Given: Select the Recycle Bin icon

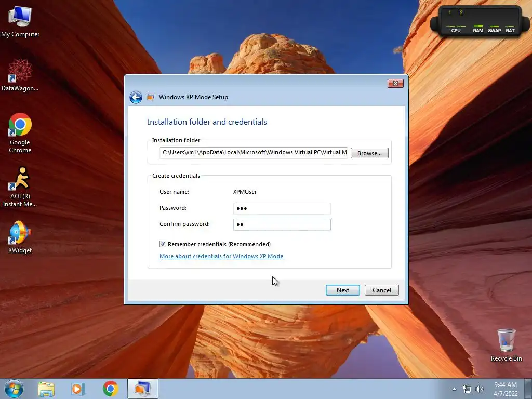Looking at the screenshot, I should (506, 345).
